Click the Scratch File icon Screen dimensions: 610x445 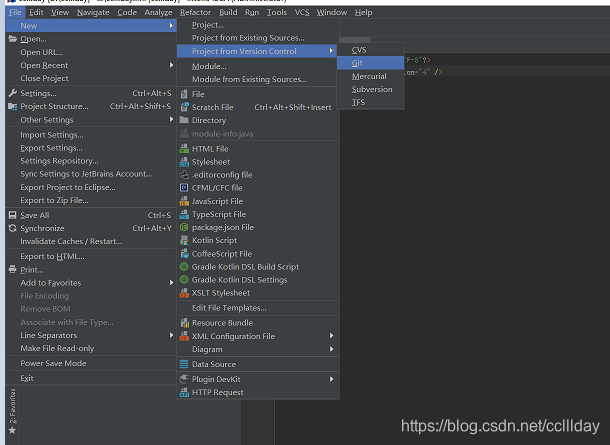tap(184, 107)
